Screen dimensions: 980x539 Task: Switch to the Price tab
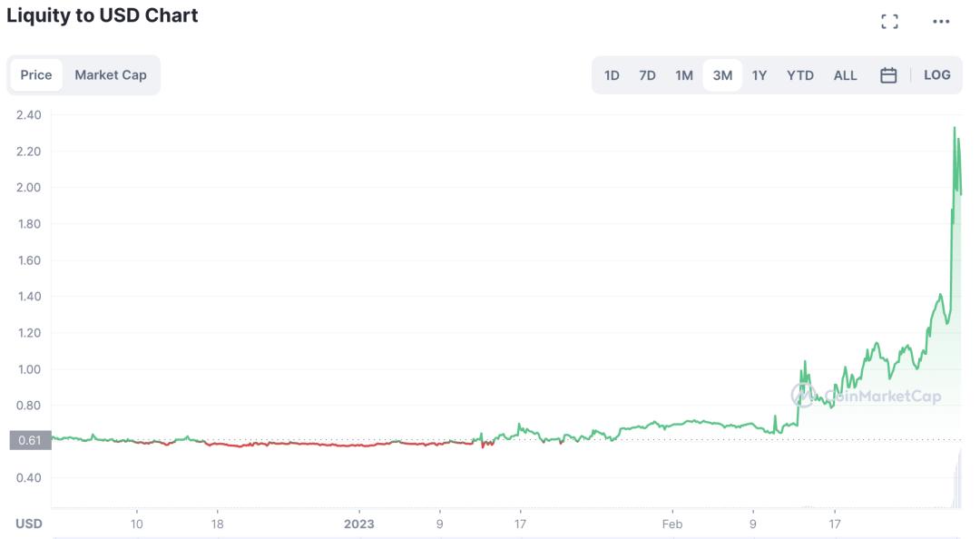36,75
